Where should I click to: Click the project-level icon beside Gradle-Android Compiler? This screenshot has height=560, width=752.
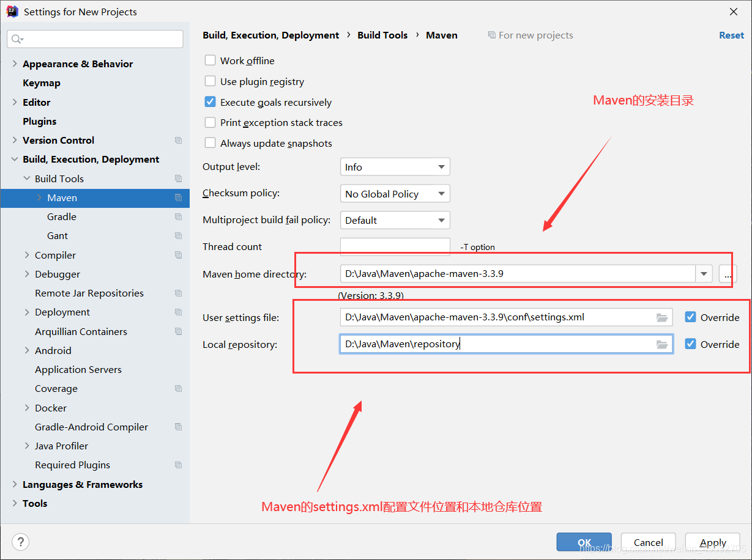178,427
